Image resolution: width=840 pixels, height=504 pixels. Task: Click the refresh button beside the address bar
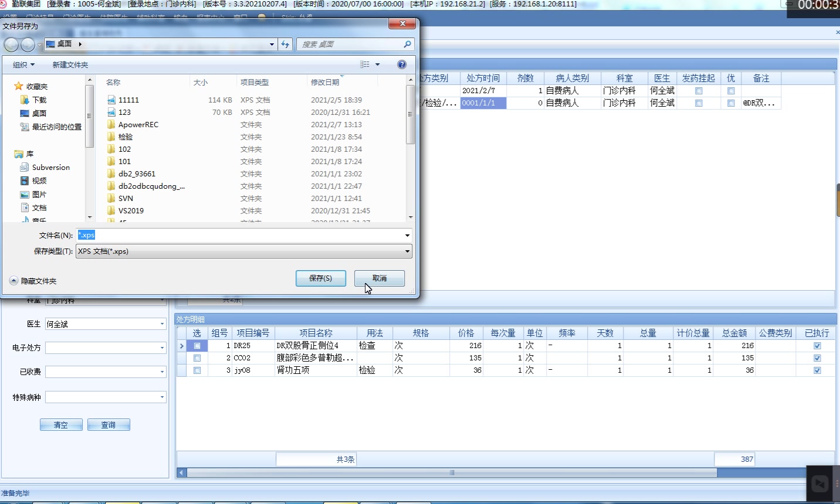[x=286, y=44]
